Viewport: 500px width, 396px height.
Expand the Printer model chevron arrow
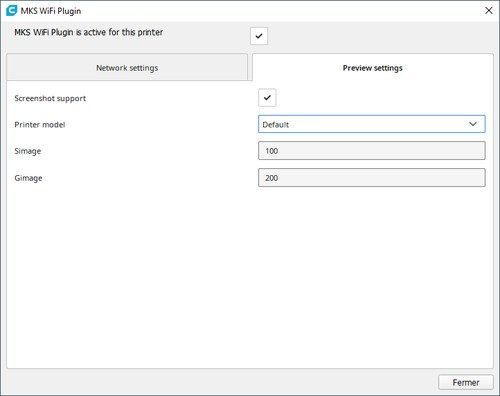click(x=473, y=124)
